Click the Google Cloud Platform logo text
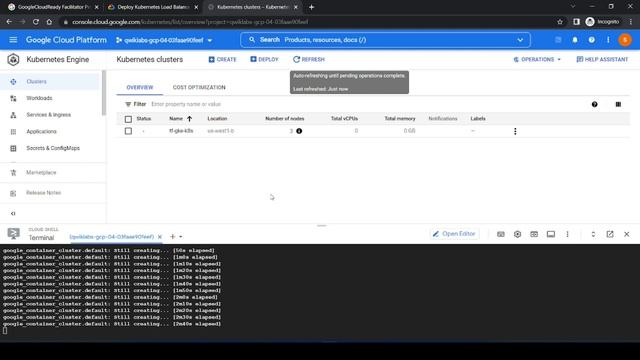 click(66, 40)
